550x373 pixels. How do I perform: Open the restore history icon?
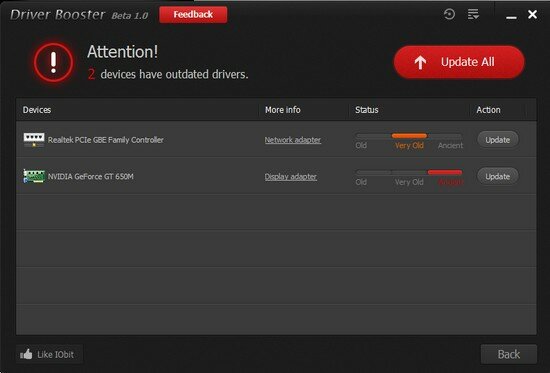point(449,14)
